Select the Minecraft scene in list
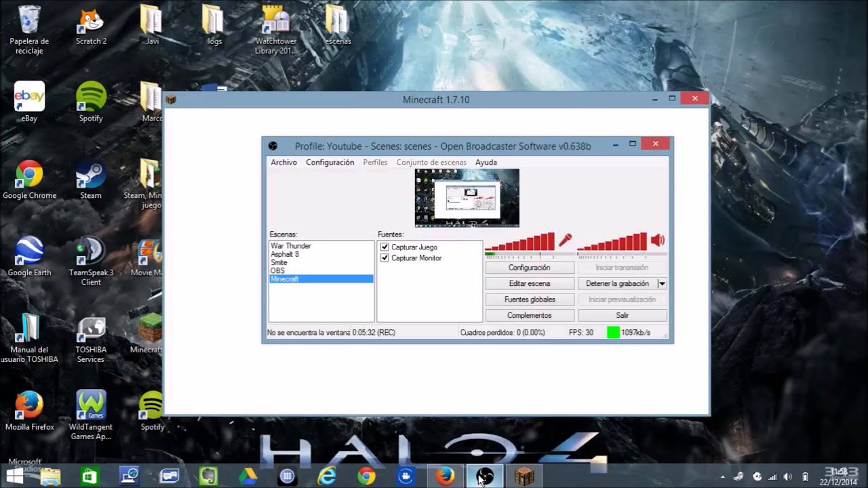868x488 pixels. [x=321, y=279]
